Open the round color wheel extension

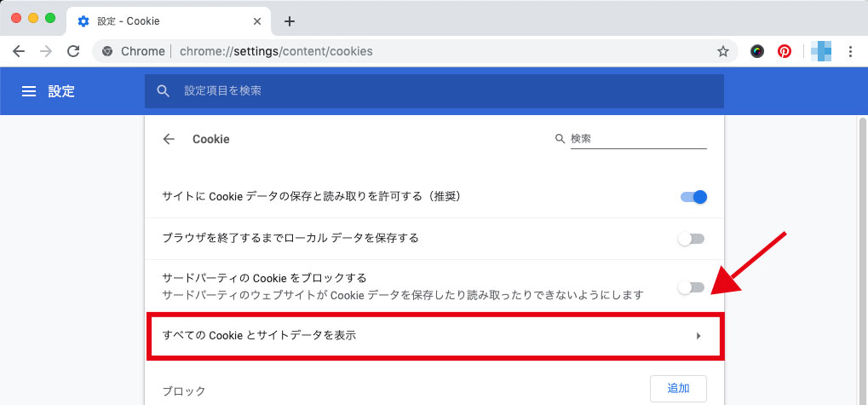click(x=757, y=51)
